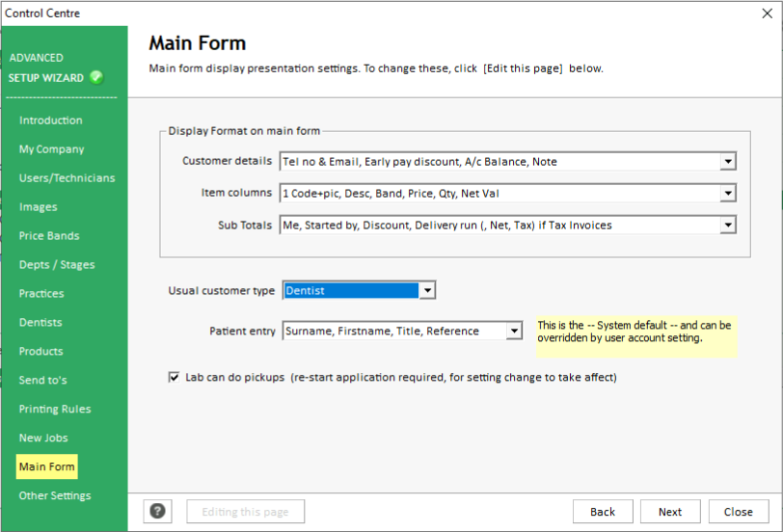783x532 pixels.
Task: Select the highlighted Main Form sidebar item
Action: [x=46, y=466]
